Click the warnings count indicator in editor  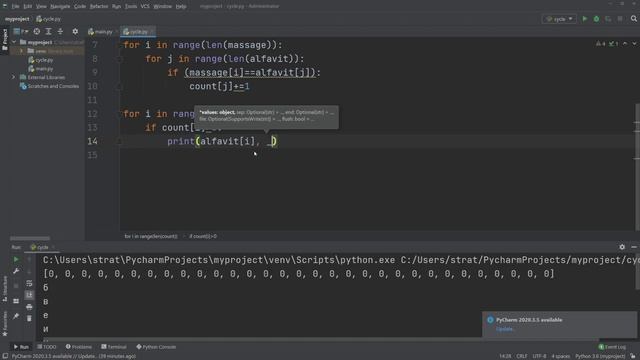(601, 44)
